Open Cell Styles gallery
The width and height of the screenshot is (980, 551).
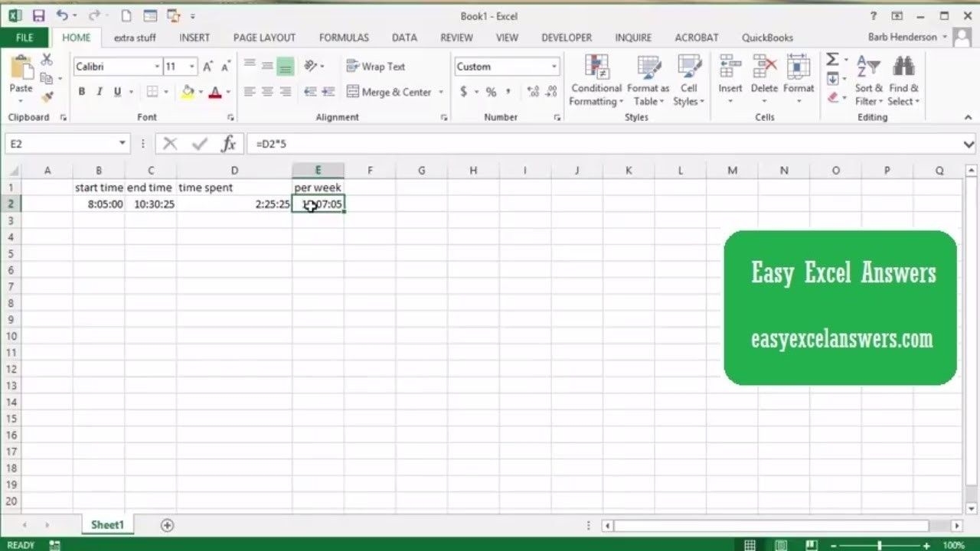pyautogui.click(x=689, y=80)
